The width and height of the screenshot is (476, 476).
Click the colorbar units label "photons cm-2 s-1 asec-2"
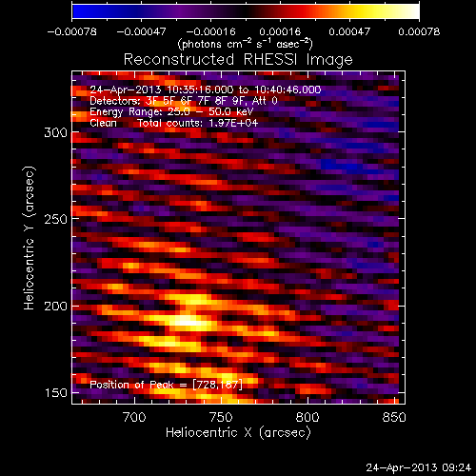click(x=246, y=44)
